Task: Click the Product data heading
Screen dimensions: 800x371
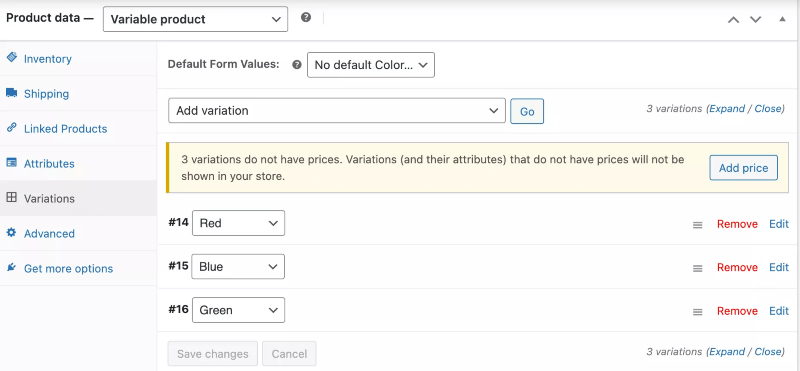Action: tap(50, 18)
